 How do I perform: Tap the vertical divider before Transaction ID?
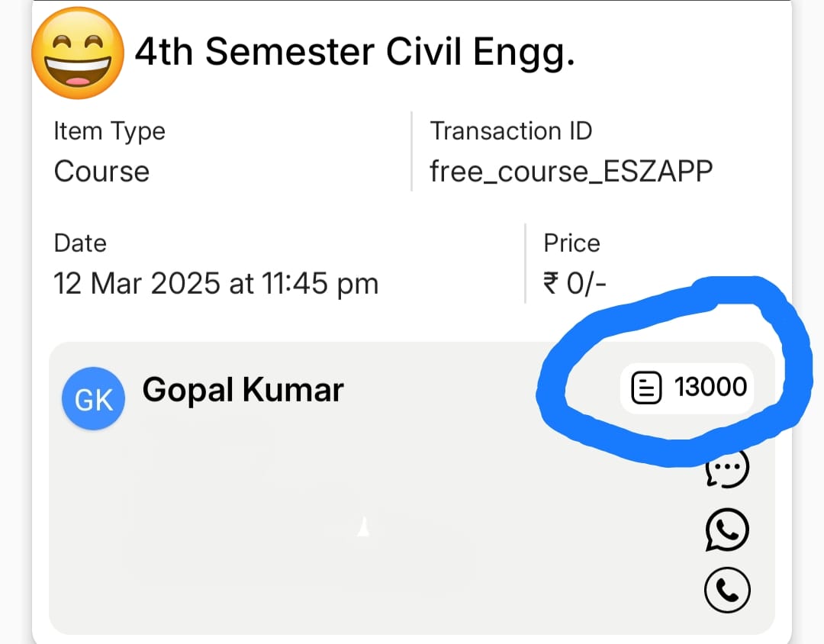click(x=411, y=151)
